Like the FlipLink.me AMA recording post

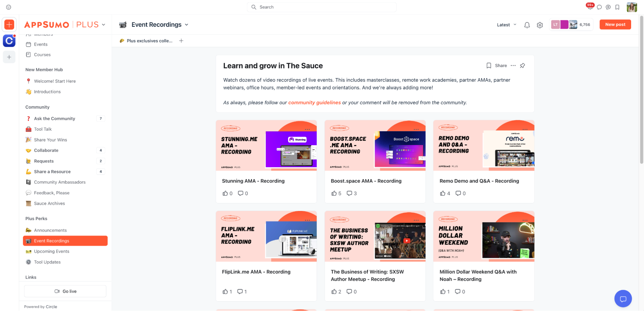[x=225, y=291]
